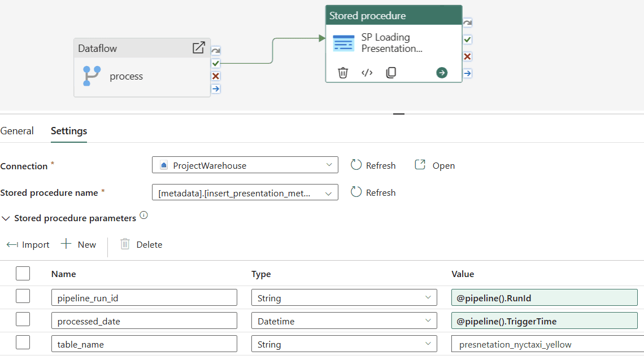The width and height of the screenshot is (644, 360).
Task: Click the @pipeline().TriggerTime value field
Action: (x=544, y=321)
